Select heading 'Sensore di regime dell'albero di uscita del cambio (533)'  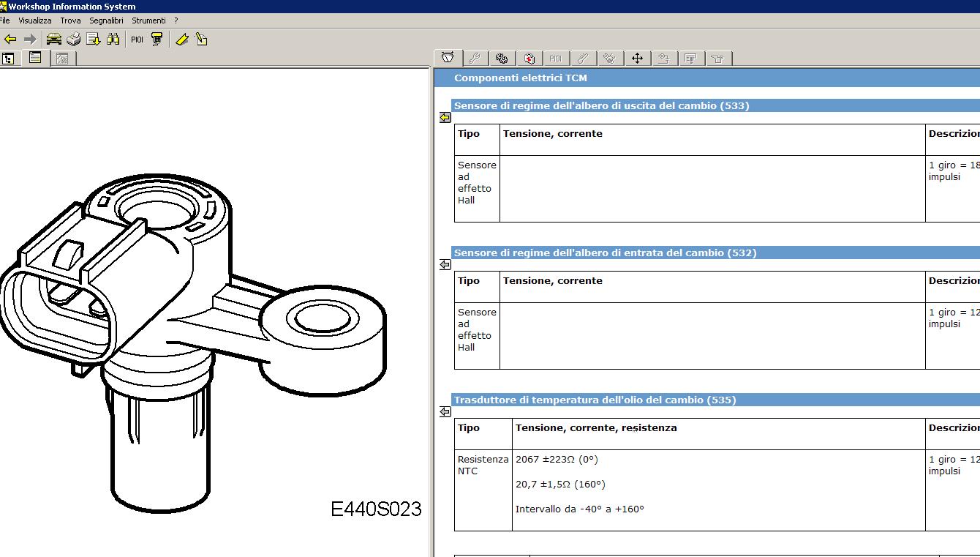pos(601,105)
